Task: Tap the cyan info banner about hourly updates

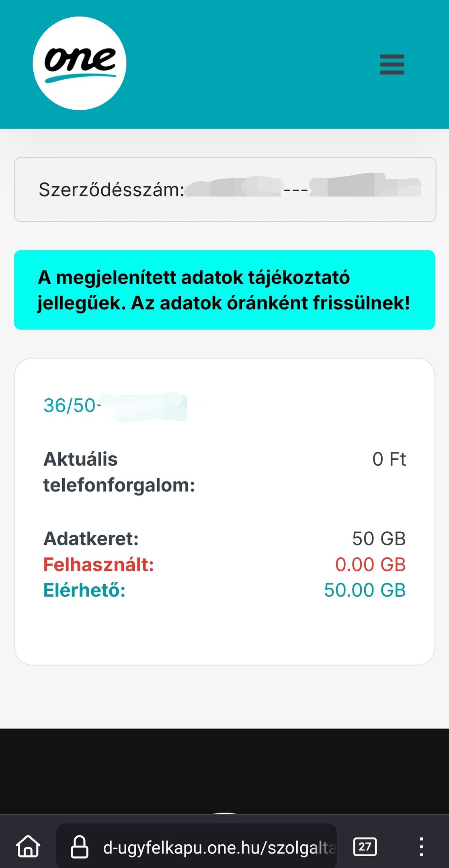Action: (225, 290)
